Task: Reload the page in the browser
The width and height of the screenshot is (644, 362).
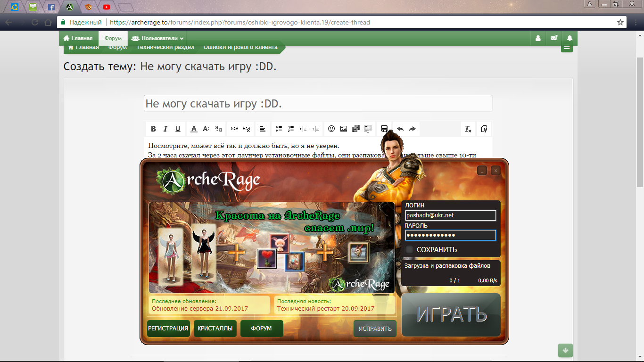Action: (x=34, y=22)
